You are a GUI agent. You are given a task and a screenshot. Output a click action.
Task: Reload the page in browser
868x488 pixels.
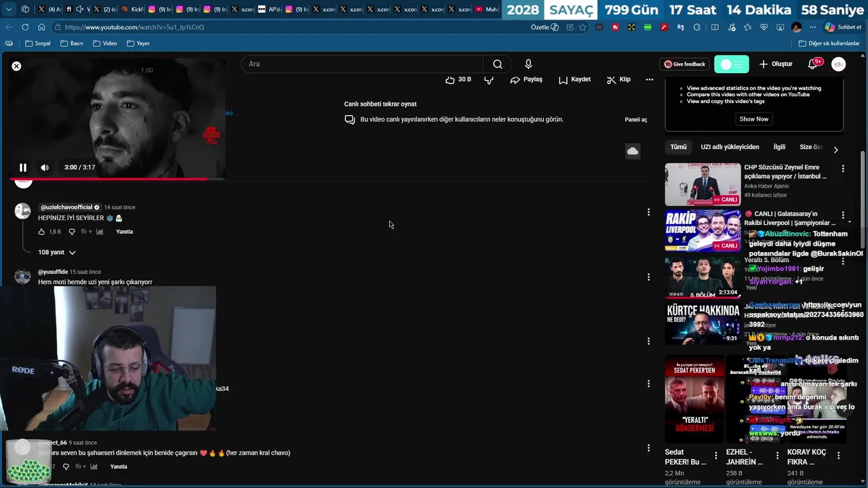tap(25, 27)
